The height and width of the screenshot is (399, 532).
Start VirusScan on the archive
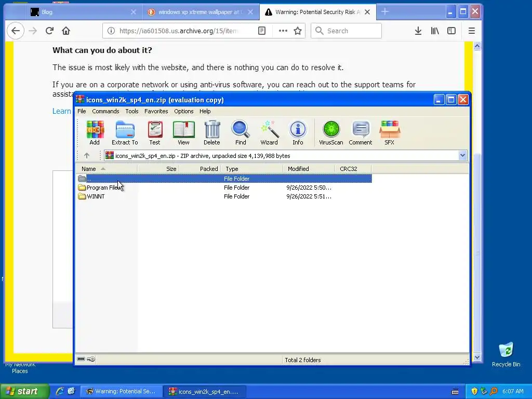tap(331, 133)
